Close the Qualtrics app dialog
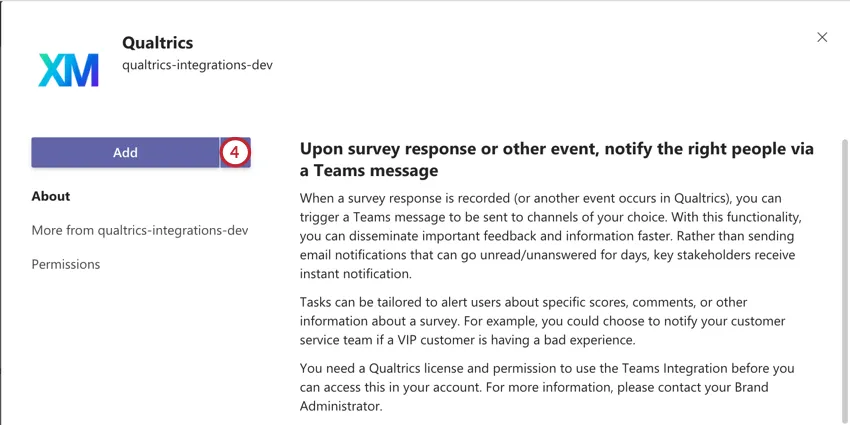This screenshot has height=425, width=850. [x=822, y=37]
